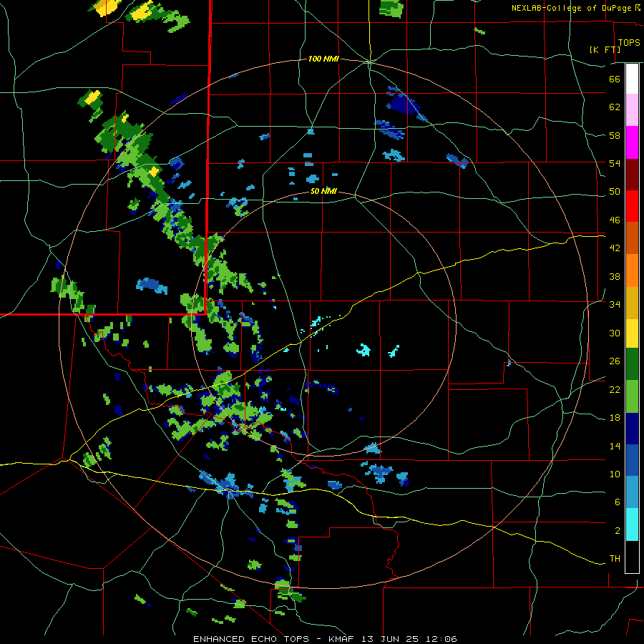This screenshot has height=644, width=644.
Task: Click the 34 legend value
Action: (615, 305)
